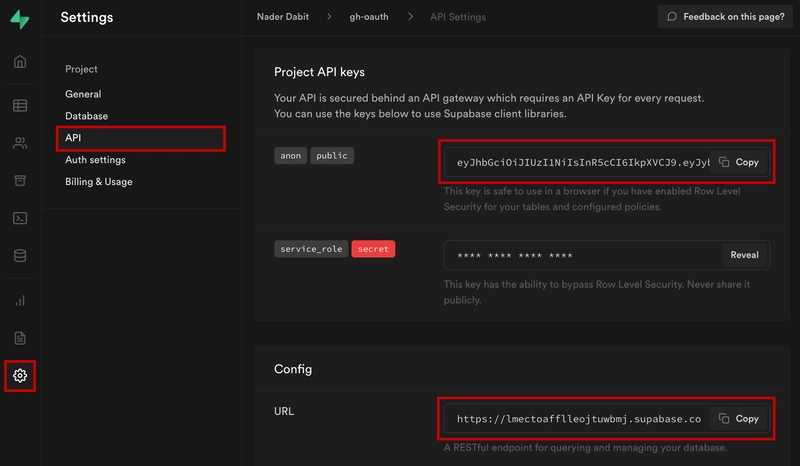Click the red secret tag
This screenshot has width=800, height=466.
pyautogui.click(x=373, y=249)
